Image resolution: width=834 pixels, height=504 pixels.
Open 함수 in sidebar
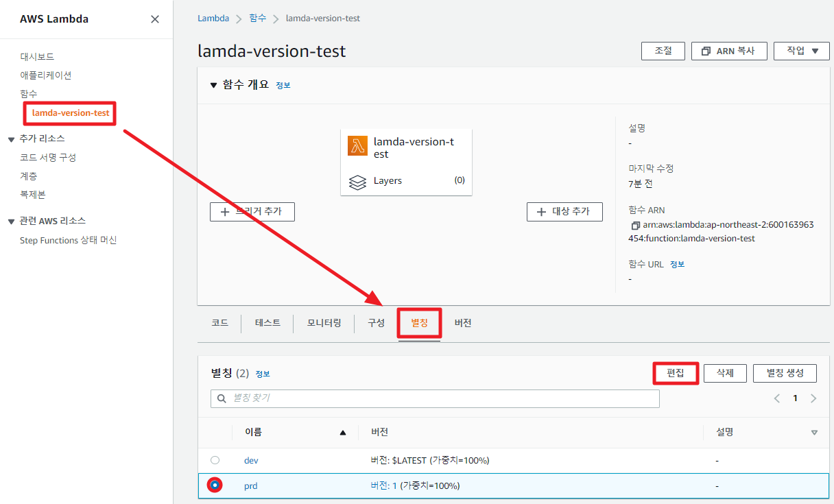pos(29,94)
